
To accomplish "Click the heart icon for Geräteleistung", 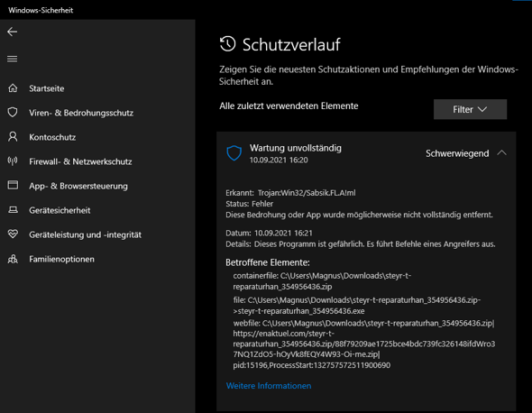I will 13,234.
